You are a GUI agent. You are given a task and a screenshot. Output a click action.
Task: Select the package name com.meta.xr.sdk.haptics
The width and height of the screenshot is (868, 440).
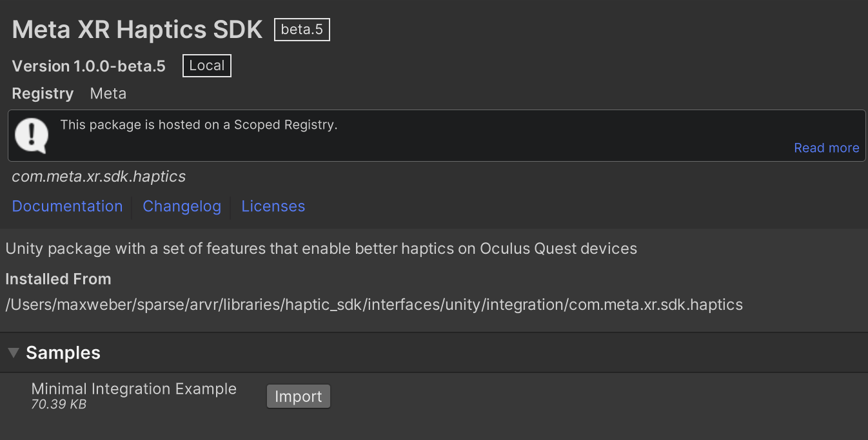pyautogui.click(x=99, y=177)
